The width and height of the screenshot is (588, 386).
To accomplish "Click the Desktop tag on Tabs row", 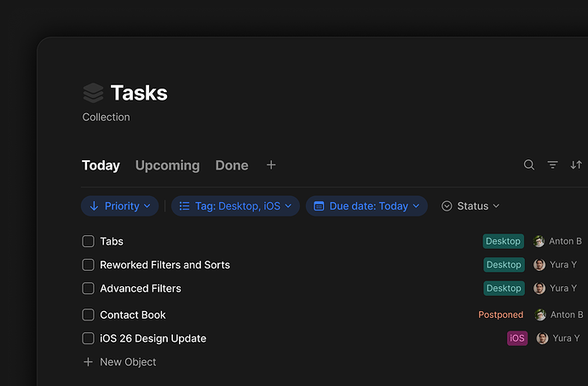I will (x=504, y=241).
